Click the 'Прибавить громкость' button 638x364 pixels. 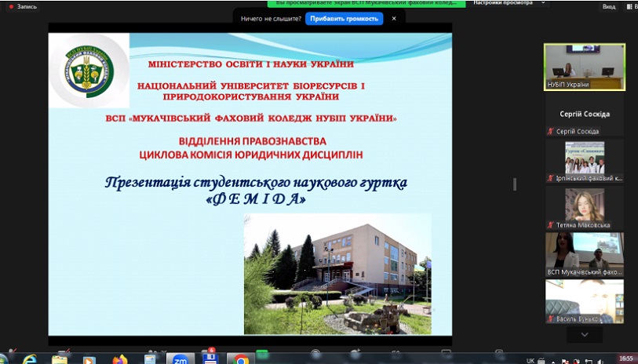point(344,19)
